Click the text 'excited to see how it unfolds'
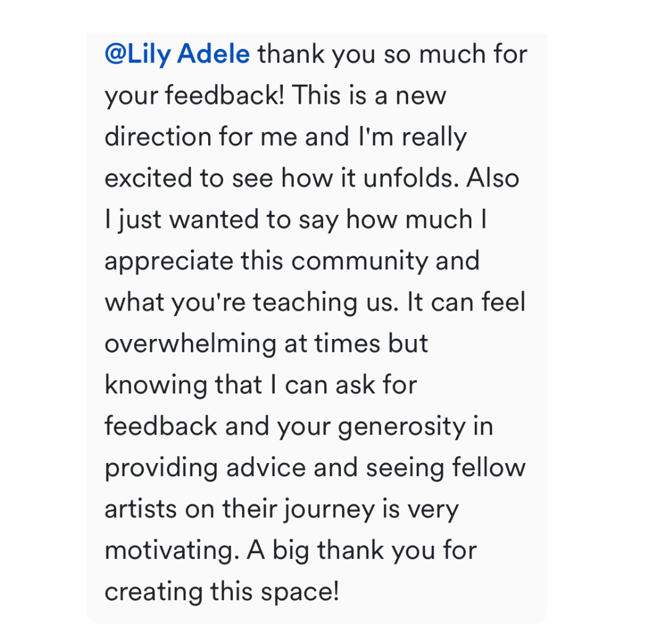This screenshot has width=667, height=644. click(279, 178)
